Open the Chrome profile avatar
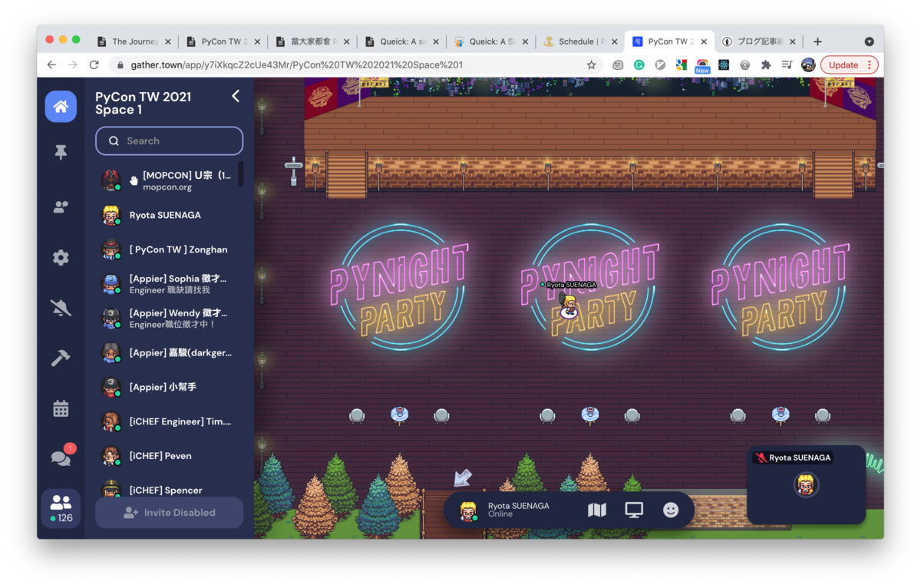Image resolution: width=921 pixels, height=588 pixels. tap(808, 65)
